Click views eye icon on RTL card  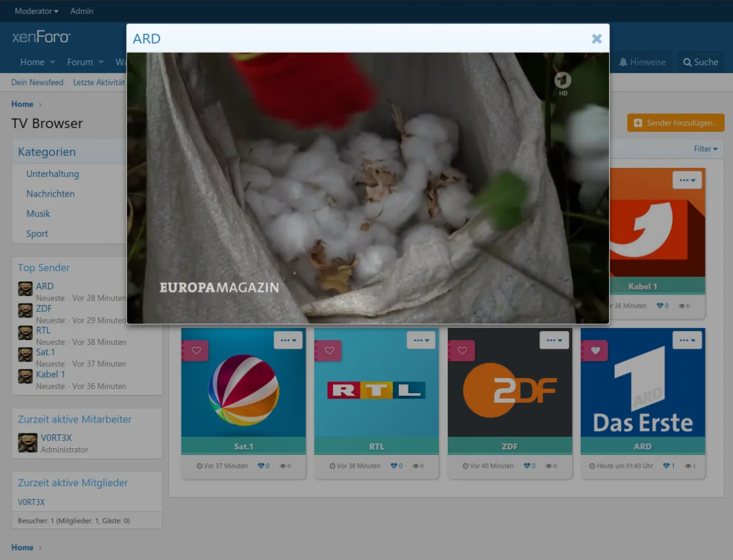(416, 466)
